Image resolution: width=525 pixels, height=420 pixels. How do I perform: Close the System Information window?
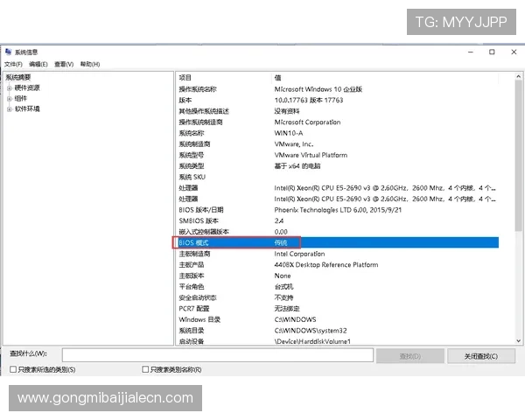(514, 52)
